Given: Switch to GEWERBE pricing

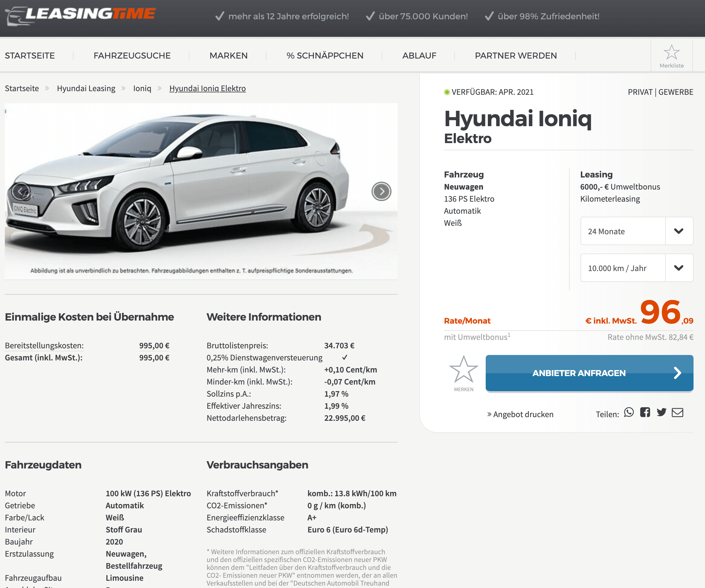Looking at the screenshot, I should pyautogui.click(x=675, y=92).
